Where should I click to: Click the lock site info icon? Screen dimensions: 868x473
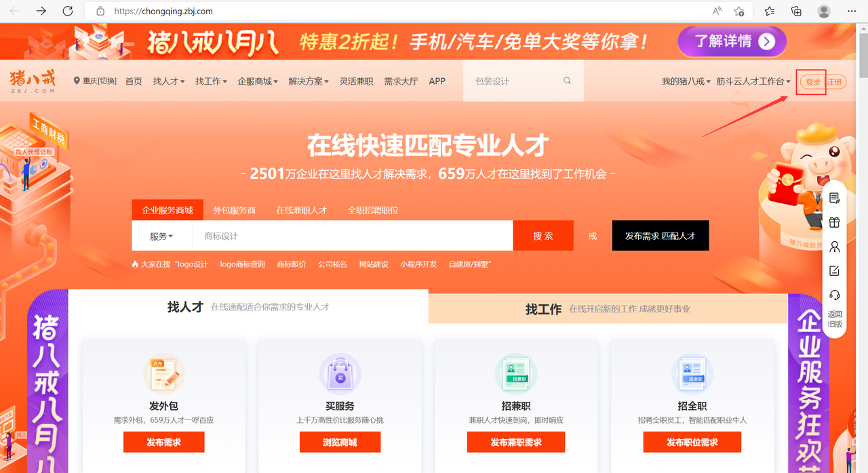[x=100, y=11]
